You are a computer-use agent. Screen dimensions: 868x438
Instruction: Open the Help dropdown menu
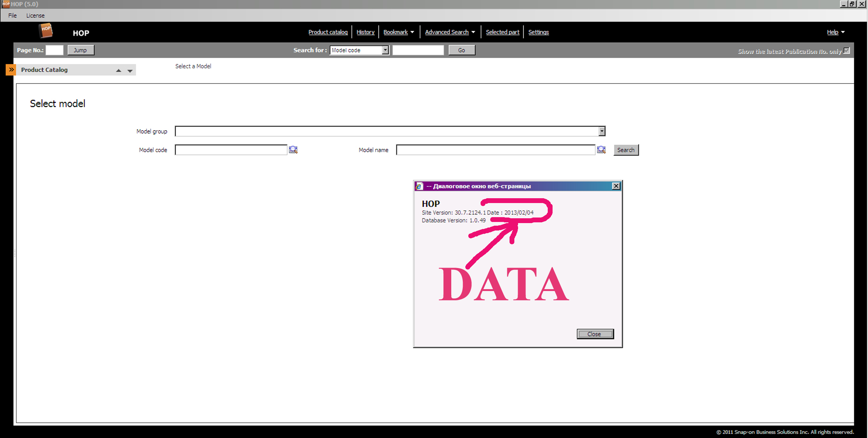click(835, 32)
